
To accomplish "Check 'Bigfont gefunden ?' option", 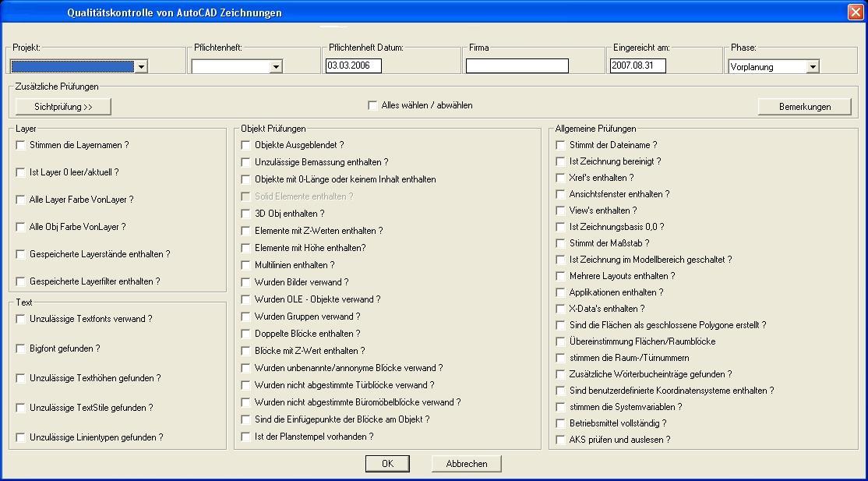I will pos(20,348).
